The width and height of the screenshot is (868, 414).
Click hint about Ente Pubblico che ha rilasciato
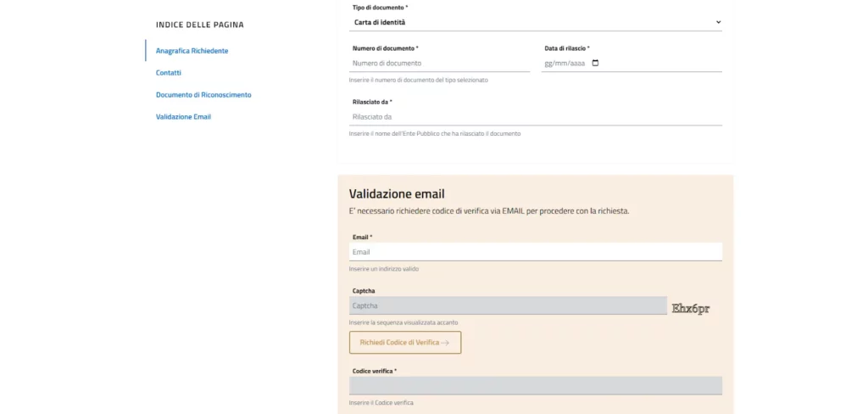tap(435, 133)
